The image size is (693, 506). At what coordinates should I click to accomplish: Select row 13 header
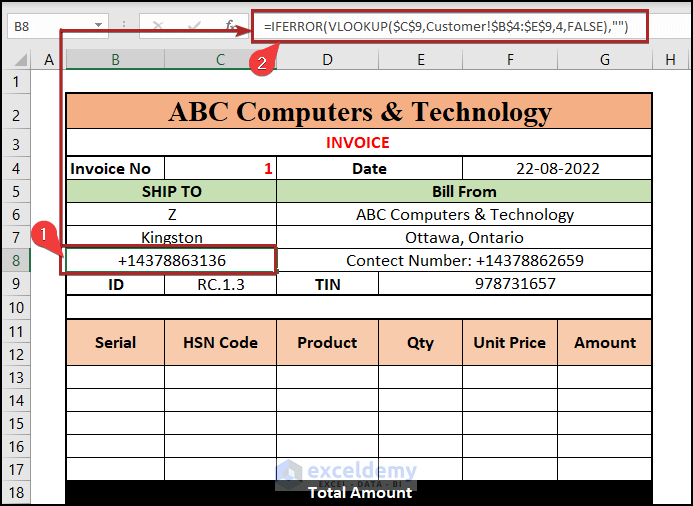(x=16, y=377)
